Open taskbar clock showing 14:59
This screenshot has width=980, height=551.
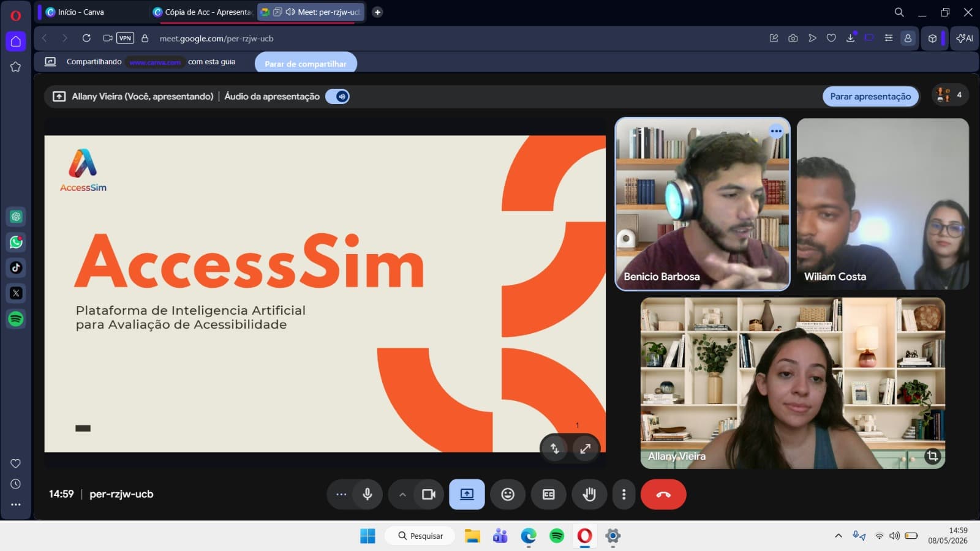click(948, 536)
